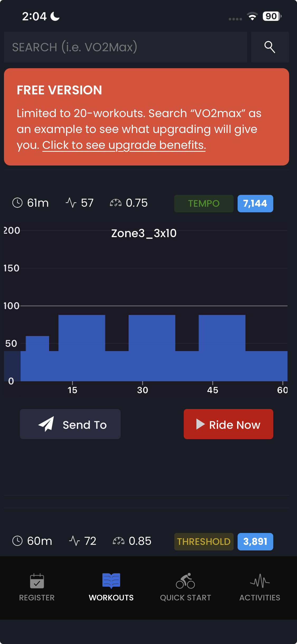This screenshot has height=644, width=297.
Task: Tap the Workouts book icon
Action: tap(111, 581)
